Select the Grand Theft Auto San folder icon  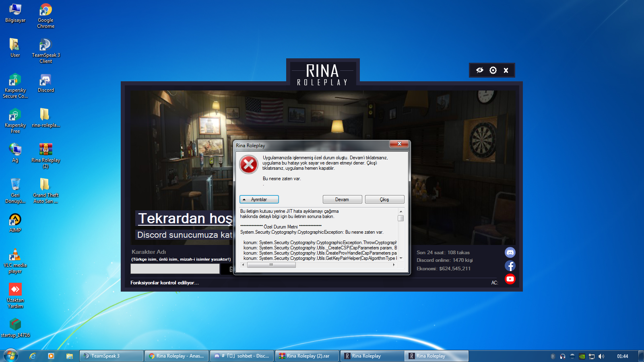(x=45, y=191)
